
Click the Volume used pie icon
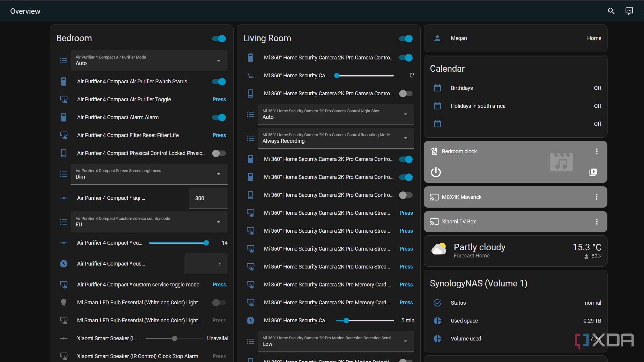(437, 339)
